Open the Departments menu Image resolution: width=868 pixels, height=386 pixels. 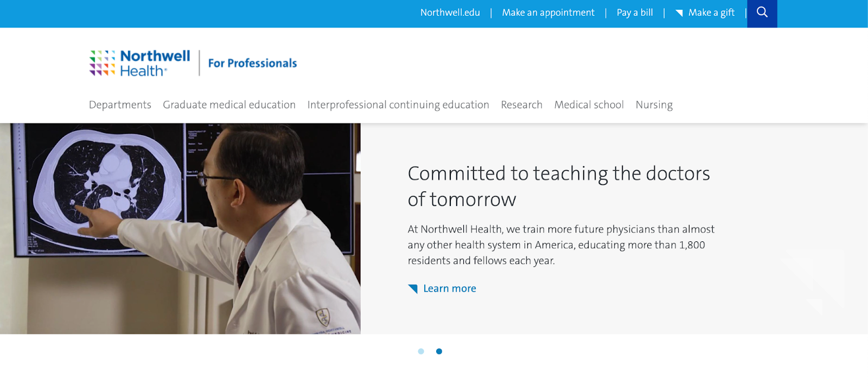click(120, 105)
